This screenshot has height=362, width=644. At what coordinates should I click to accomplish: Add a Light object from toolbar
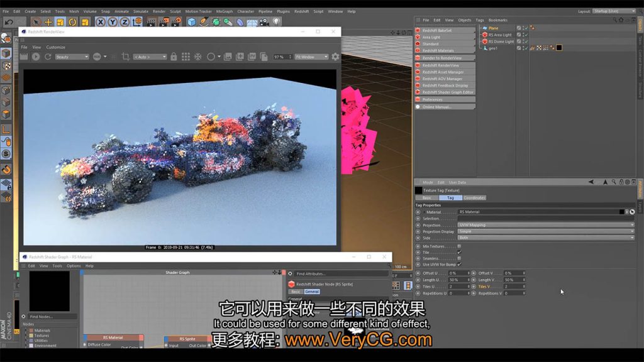coord(277,22)
